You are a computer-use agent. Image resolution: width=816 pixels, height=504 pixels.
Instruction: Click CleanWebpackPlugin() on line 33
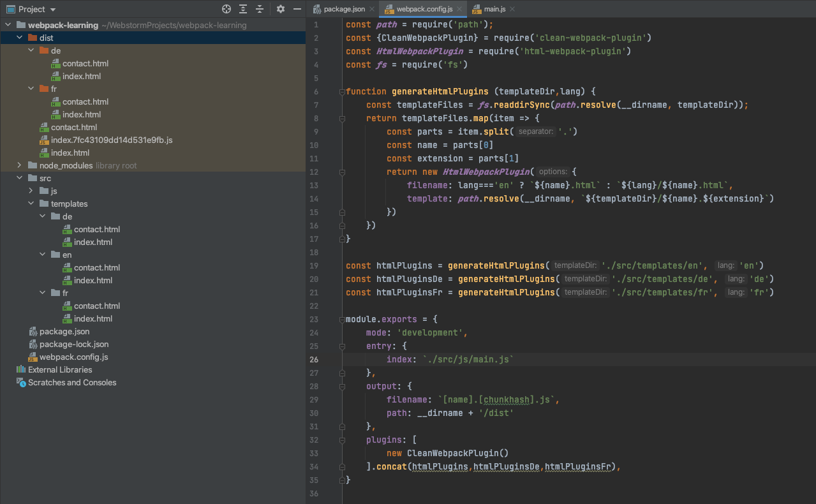(x=457, y=454)
